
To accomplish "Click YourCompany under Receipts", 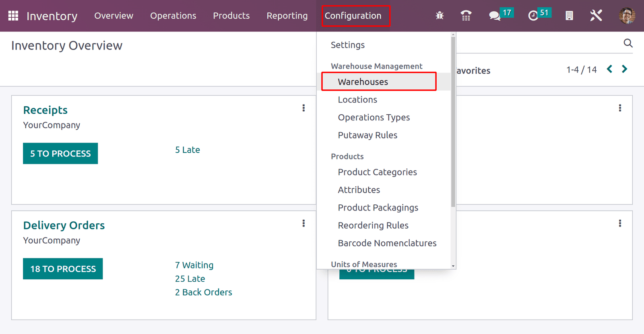I will 52,125.
